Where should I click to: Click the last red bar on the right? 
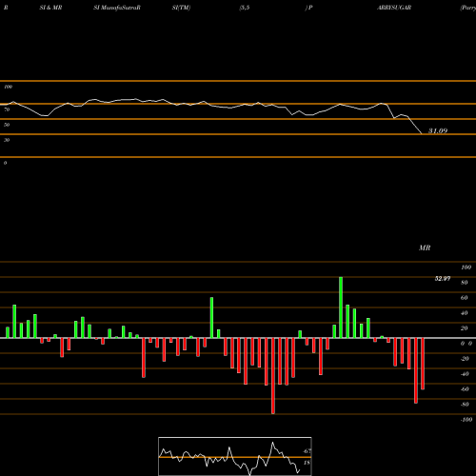(x=423, y=364)
